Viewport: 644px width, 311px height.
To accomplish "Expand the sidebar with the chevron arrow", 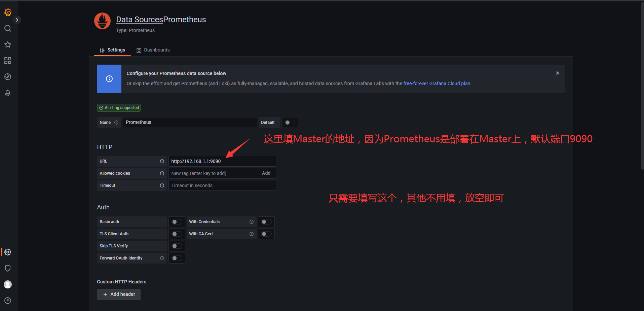I will point(17,20).
